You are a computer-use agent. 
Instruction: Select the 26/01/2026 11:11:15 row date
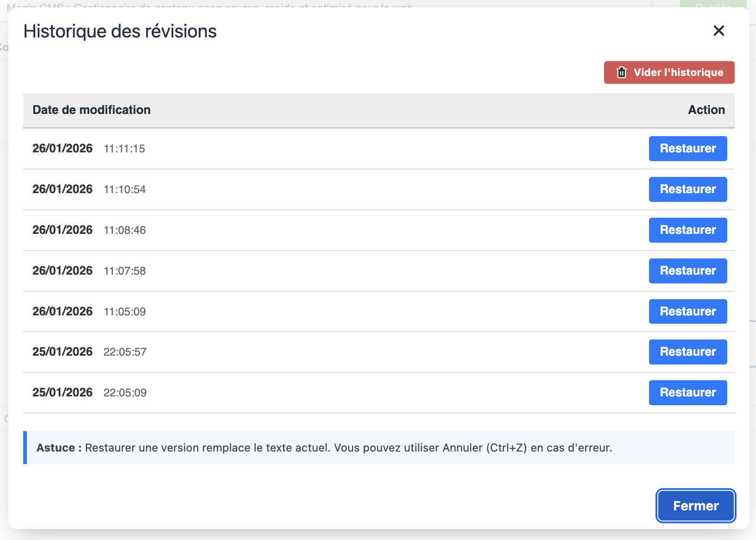tap(63, 149)
